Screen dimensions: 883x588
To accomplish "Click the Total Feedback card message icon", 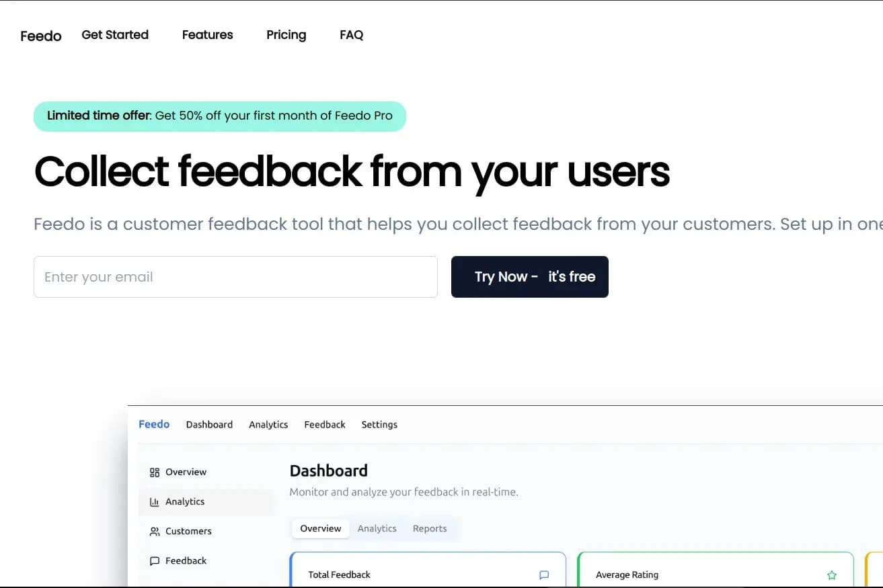I will click(544, 575).
